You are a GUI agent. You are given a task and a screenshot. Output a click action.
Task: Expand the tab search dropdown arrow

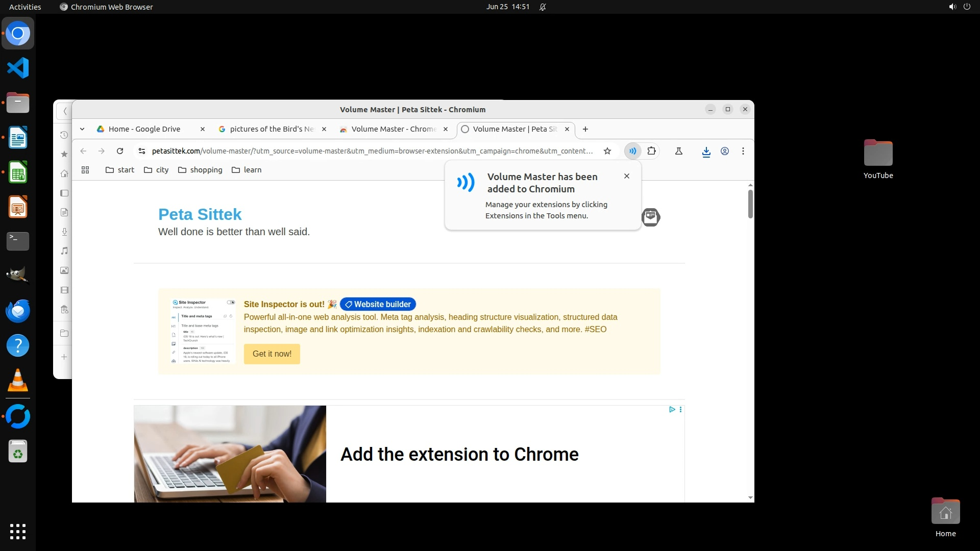coord(82,129)
